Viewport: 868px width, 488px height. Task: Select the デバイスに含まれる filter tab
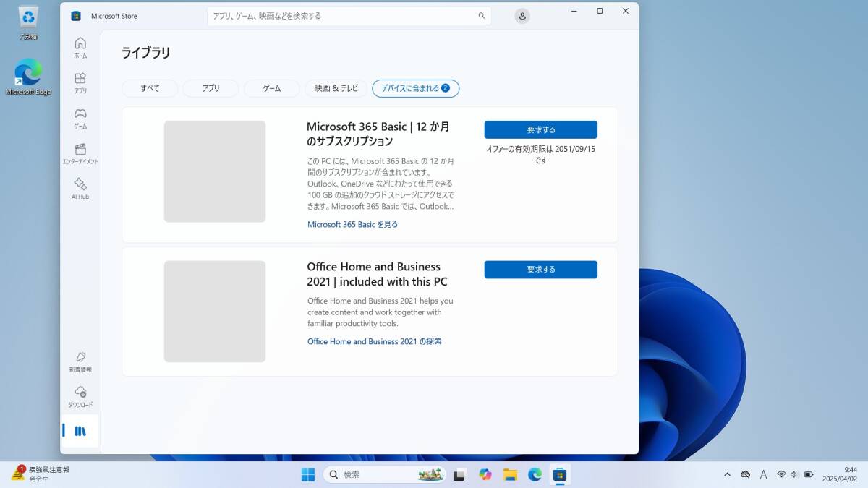[415, 88]
